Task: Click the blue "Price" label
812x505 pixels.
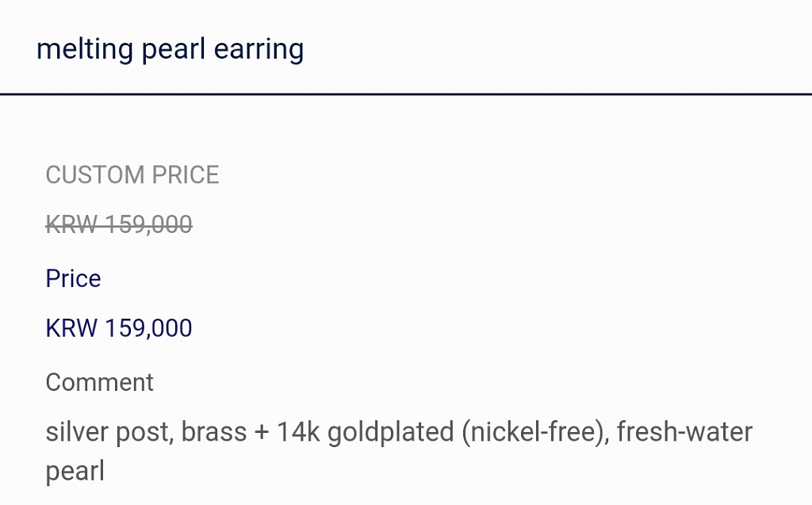Action: pyautogui.click(x=73, y=278)
